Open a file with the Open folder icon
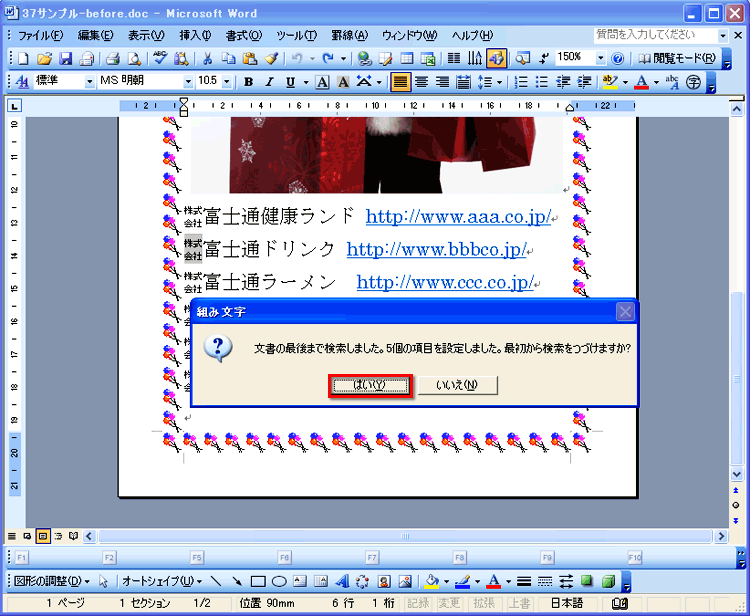The height and width of the screenshot is (616, 750). tap(44, 59)
